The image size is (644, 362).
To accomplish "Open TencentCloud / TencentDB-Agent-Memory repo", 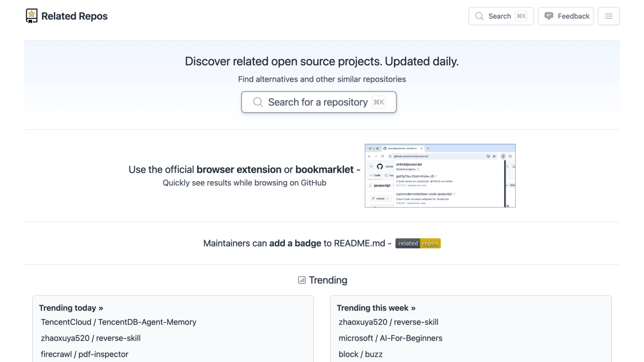I will tap(119, 322).
